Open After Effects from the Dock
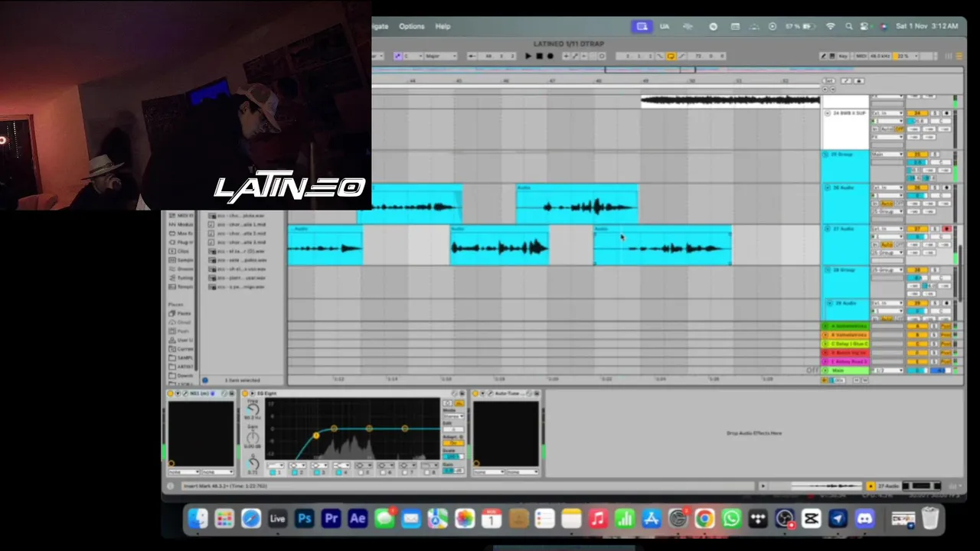 pyautogui.click(x=358, y=519)
